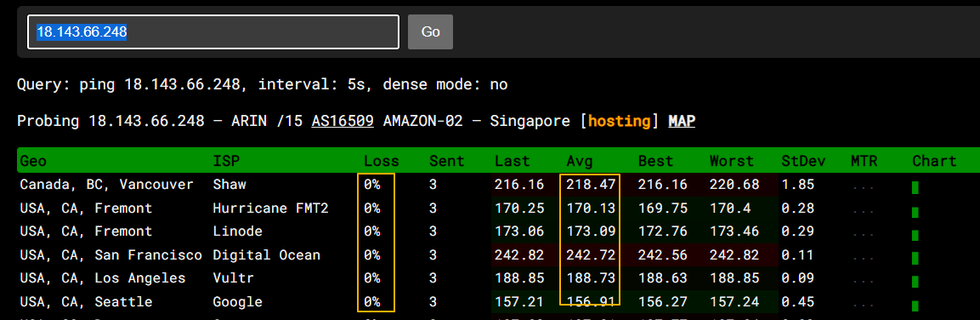Click the Vultr ISP cell
Viewport: 980px width, 320px height.
pos(233,278)
